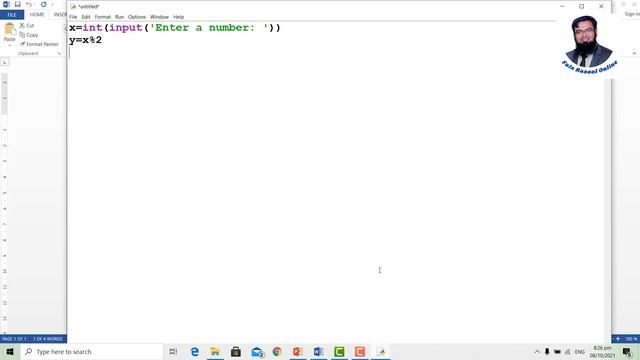Open the Options menu in IDLE

(137, 17)
